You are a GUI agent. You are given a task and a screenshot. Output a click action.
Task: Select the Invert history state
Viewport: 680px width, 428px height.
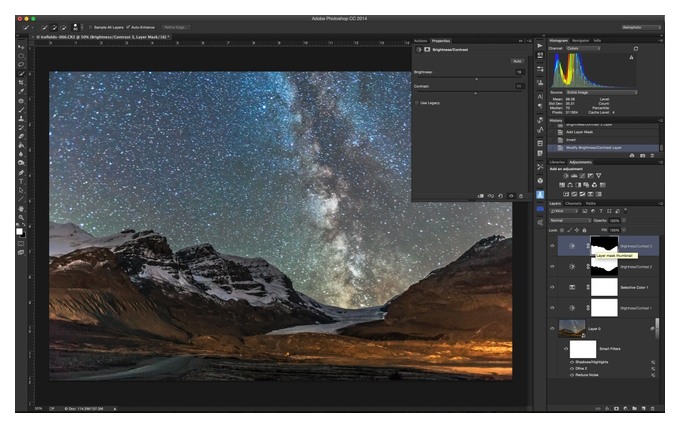click(x=571, y=140)
